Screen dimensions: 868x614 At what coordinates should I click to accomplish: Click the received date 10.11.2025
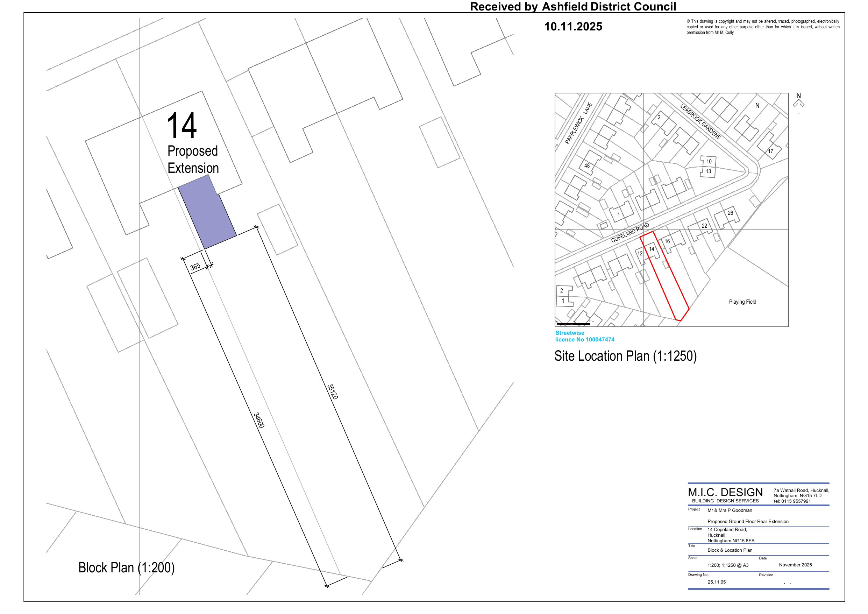click(x=573, y=27)
